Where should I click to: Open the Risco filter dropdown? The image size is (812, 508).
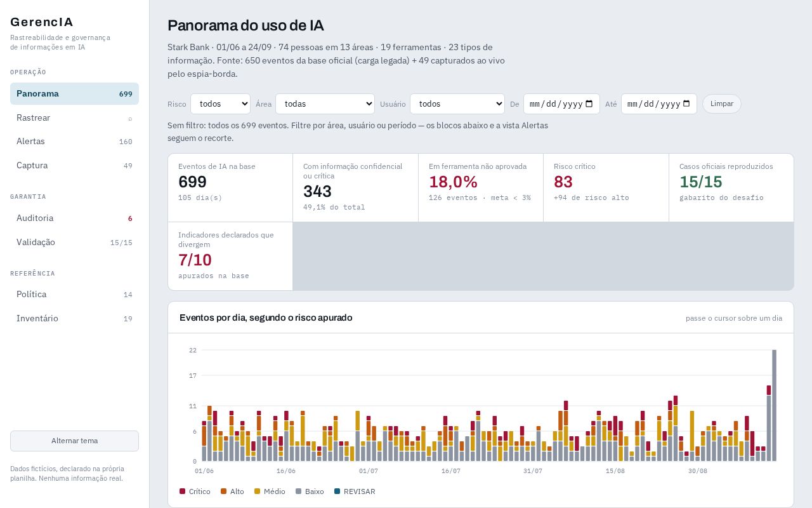[x=220, y=104]
